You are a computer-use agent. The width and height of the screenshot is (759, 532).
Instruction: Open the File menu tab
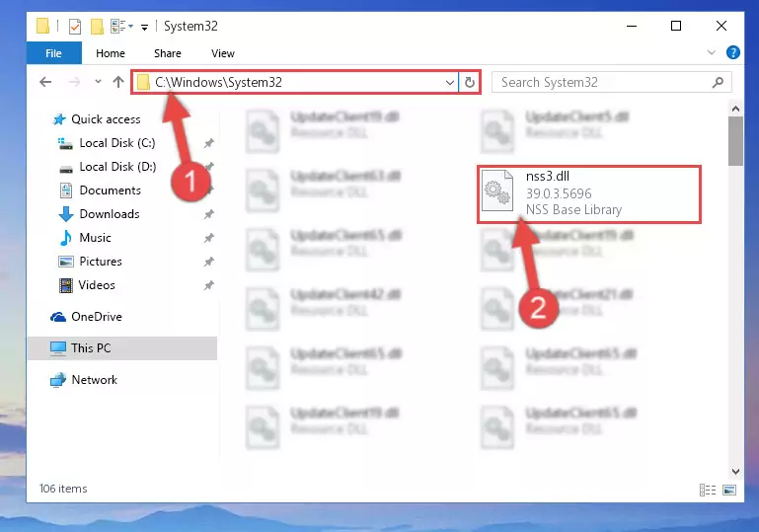point(53,53)
